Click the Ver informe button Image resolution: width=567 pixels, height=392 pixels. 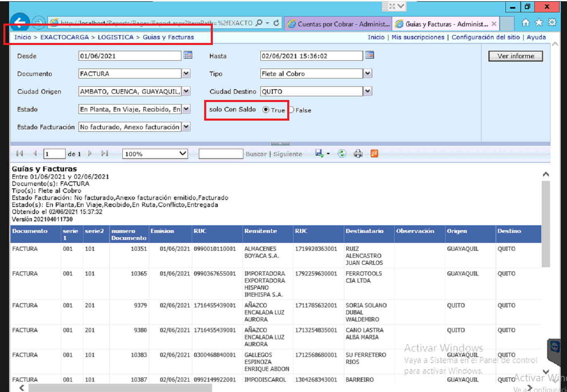516,56
